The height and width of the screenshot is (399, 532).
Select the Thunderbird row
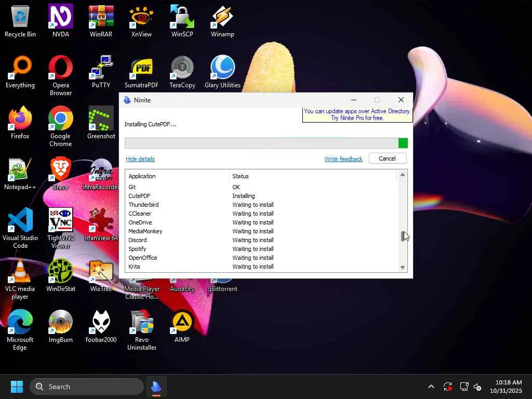pos(261,205)
